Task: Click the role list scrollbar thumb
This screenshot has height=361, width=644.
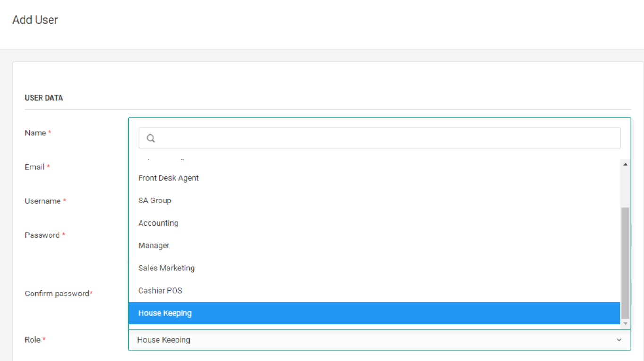Action: point(625,263)
